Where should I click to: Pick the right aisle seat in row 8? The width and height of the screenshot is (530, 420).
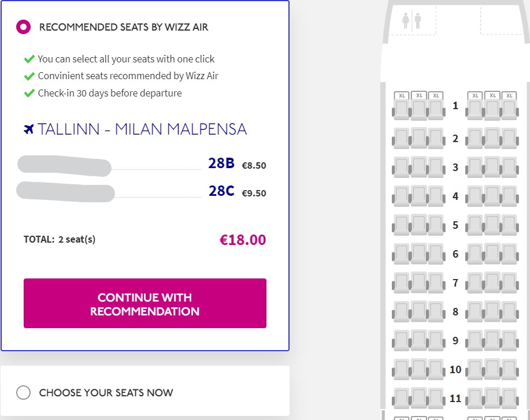pos(475,311)
